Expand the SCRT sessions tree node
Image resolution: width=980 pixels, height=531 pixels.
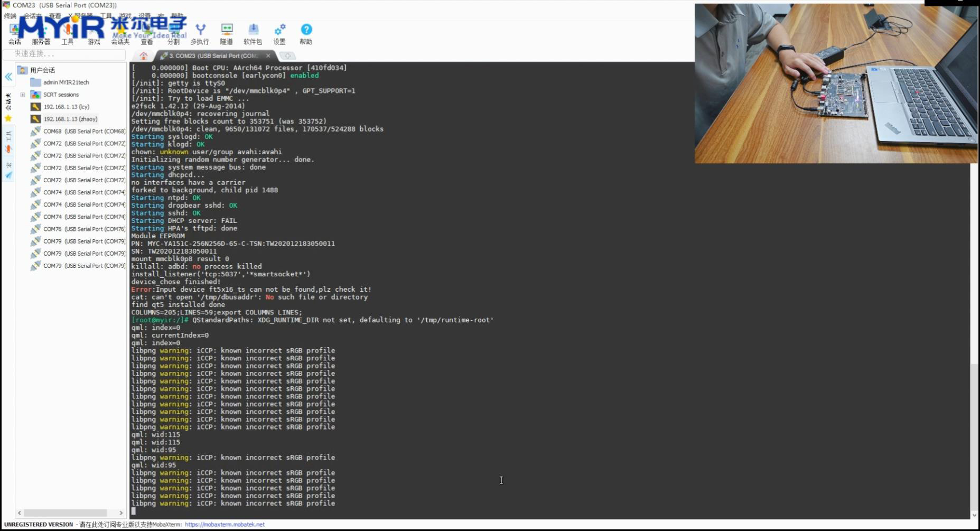(x=23, y=95)
